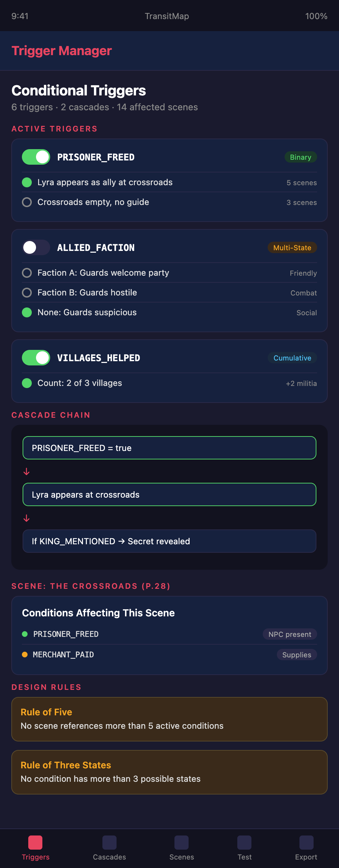Viewport: 339px width, 868px height.
Task: Enable the ALLIED_FACTION trigger toggle
Action: point(36,247)
